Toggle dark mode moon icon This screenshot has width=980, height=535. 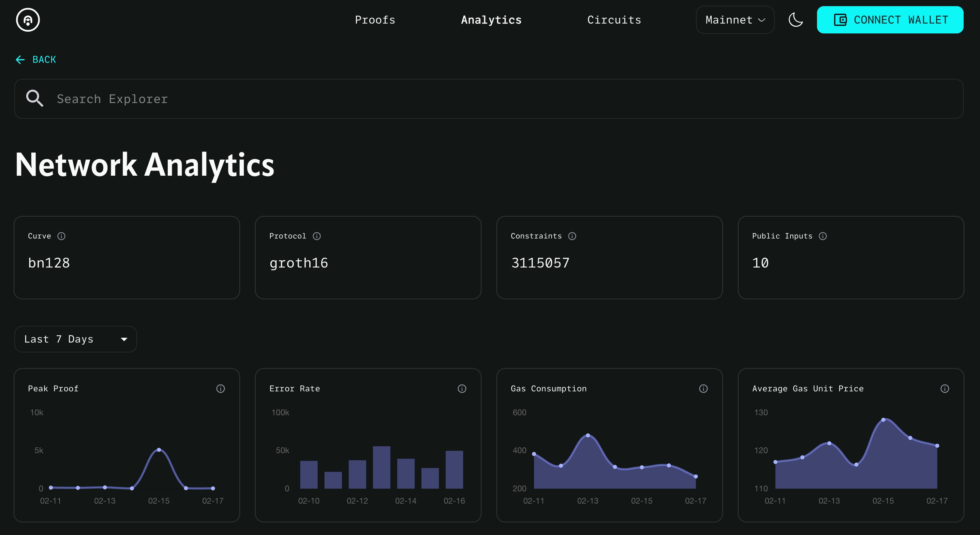(796, 20)
